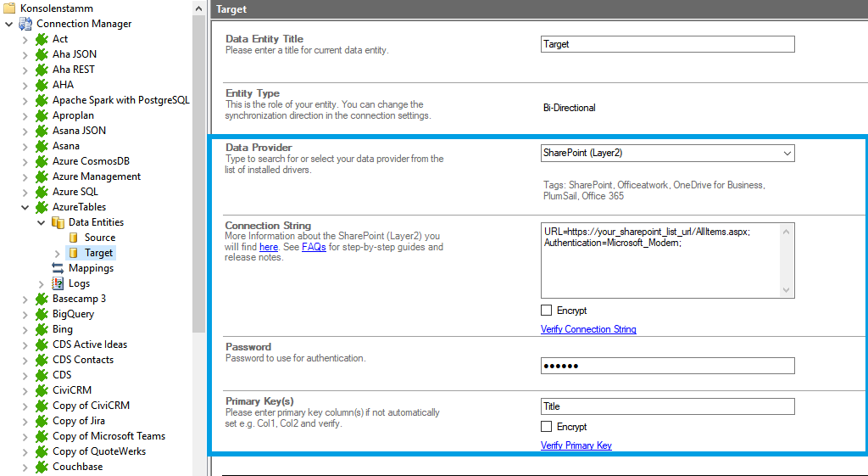Enable Encrypt for the primary key

[547, 427]
